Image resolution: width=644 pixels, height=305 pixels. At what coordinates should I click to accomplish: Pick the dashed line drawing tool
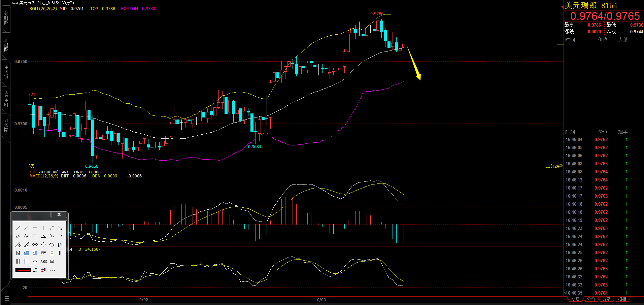point(27,228)
